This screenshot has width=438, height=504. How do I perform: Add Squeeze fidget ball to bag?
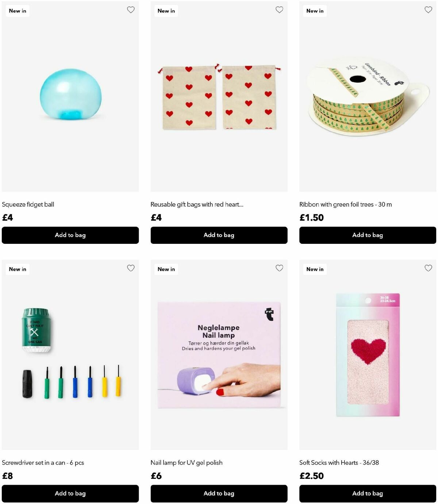click(70, 235)
